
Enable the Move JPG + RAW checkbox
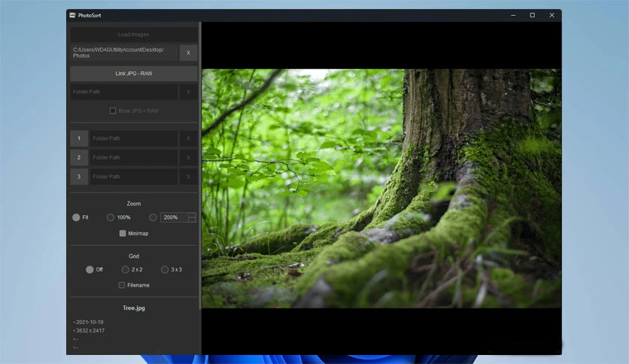[x=113, y=111]
